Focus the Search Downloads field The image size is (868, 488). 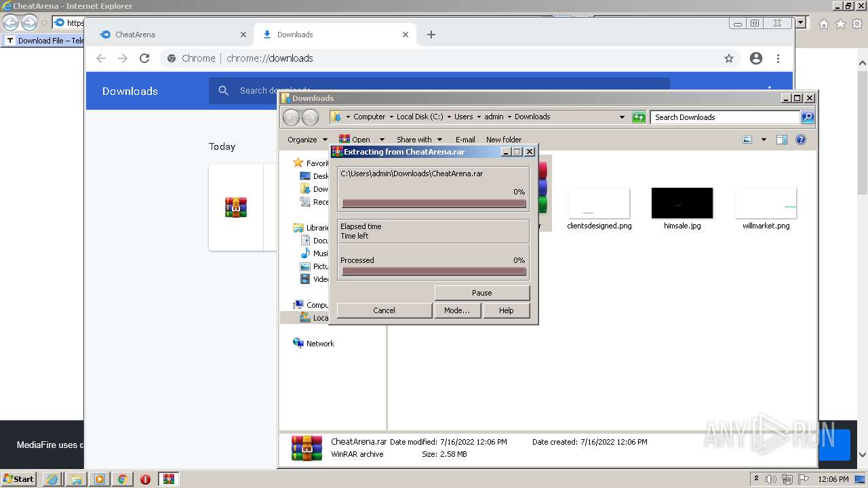point(725,117)
